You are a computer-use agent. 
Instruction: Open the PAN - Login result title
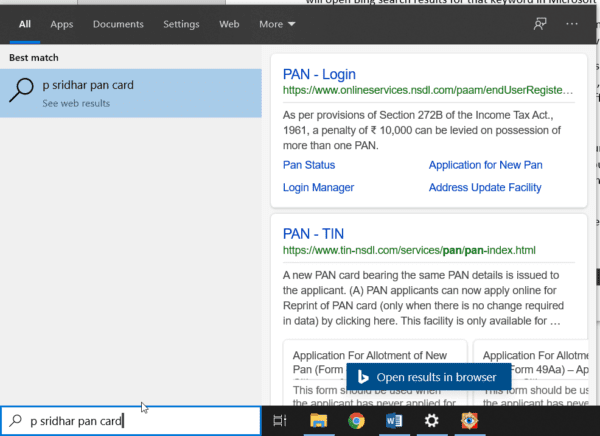point(319,74)
